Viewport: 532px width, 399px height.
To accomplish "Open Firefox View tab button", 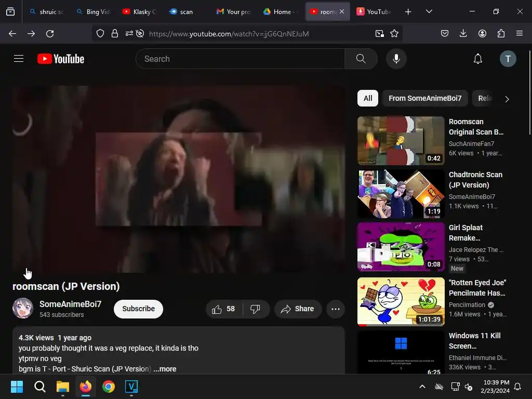I will click(x=10, y=11).
